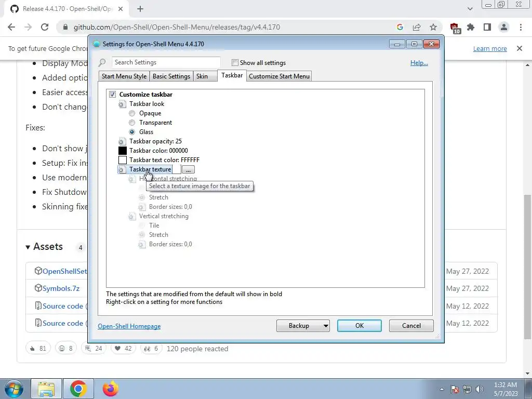The image size is (532, 399).
Task: Click the Cancel button
Action: pos(411,326)
